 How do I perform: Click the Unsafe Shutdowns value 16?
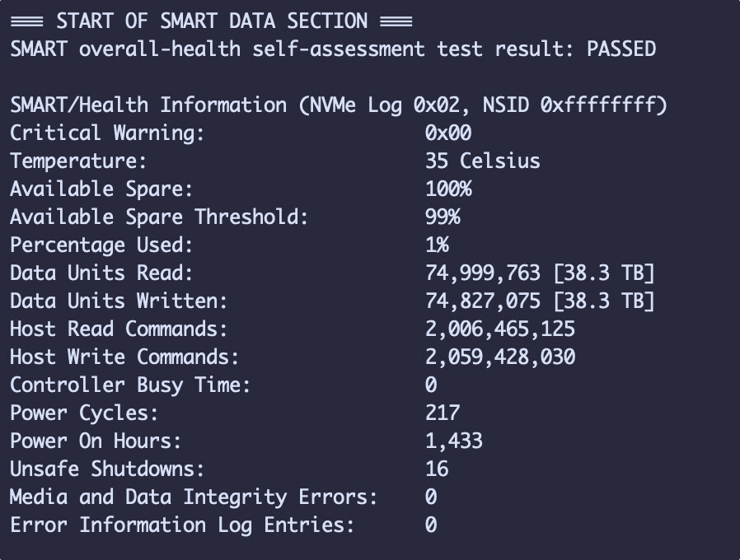tap(437, 469)
